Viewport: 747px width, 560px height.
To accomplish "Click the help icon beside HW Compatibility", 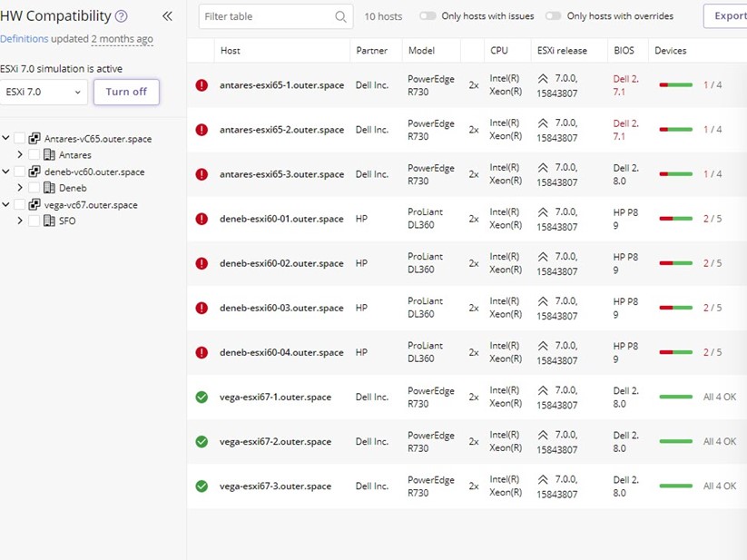I will coord(122,16).
